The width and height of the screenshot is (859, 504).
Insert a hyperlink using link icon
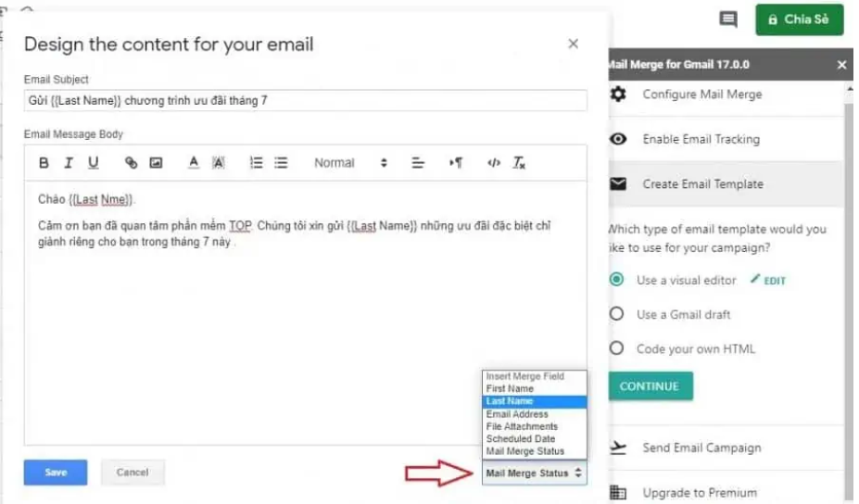(x=131, y=163)
